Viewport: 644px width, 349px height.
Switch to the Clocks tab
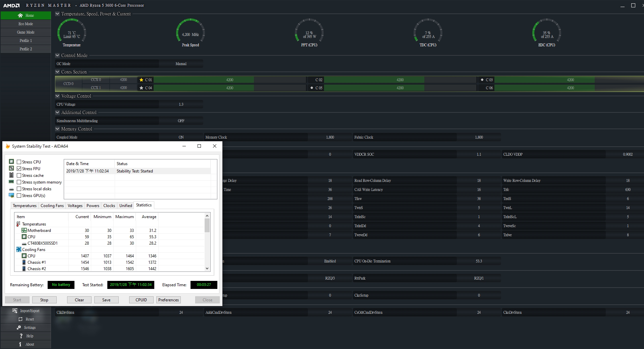109,206
